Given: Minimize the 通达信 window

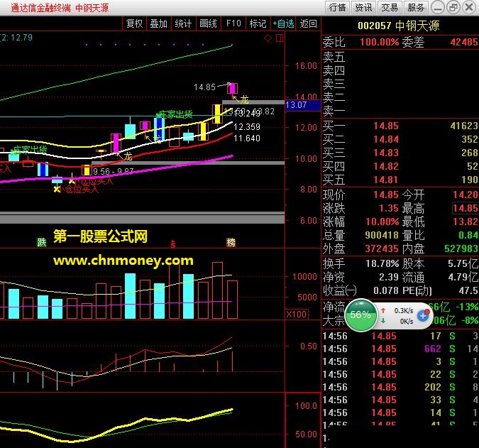Looking at the screenshot, I should pyautogui.click(x=438, y=7).
